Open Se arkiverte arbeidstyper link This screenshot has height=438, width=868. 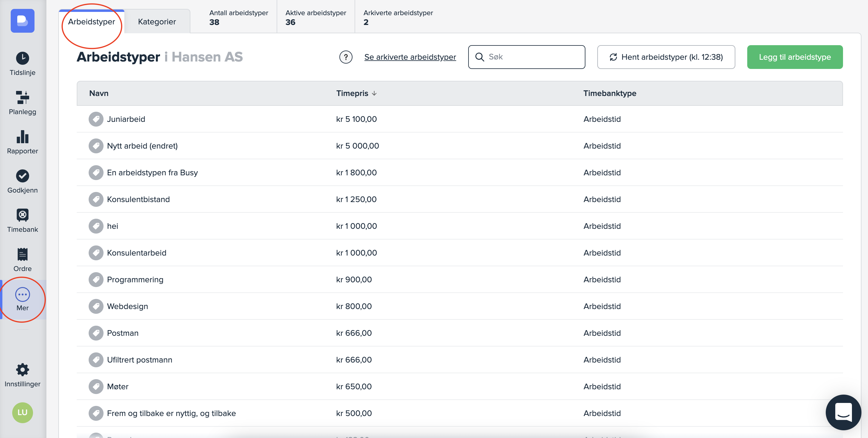(410, 57)
